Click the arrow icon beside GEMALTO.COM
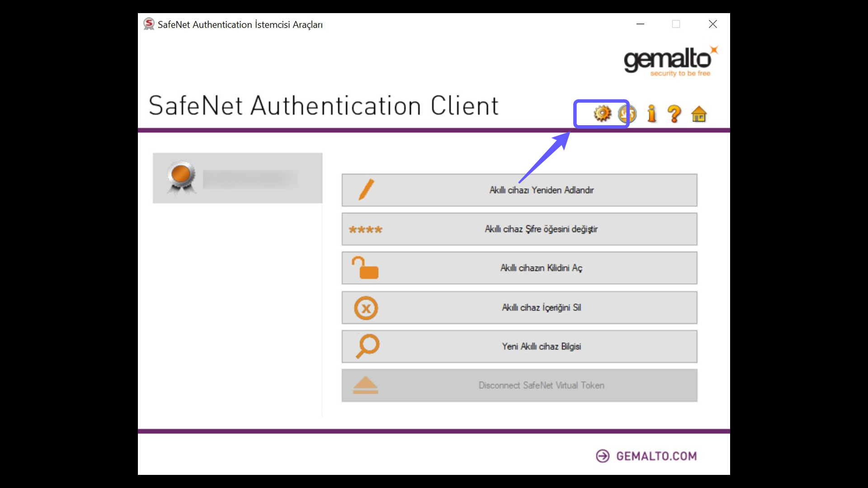868x488 pixels. [603, 456]
